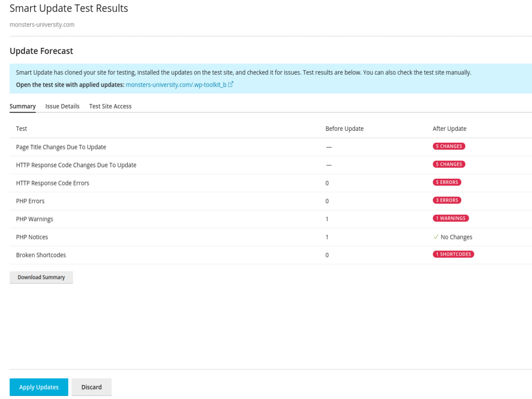Select the Page Title Changes row
The image size is (532, 399).
point(61,147)
